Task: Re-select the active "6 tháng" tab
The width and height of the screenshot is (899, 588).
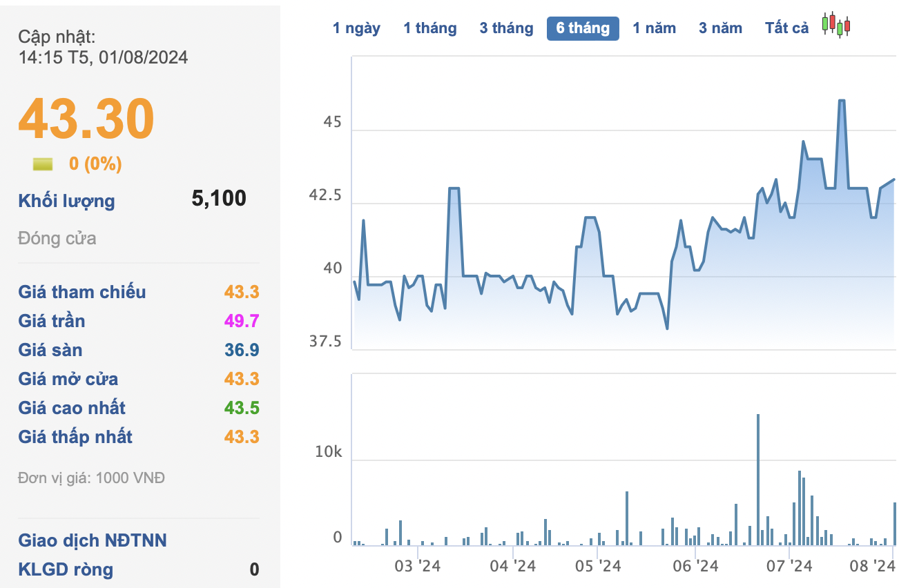Action: pyautogui.click(x=583, y=28)
